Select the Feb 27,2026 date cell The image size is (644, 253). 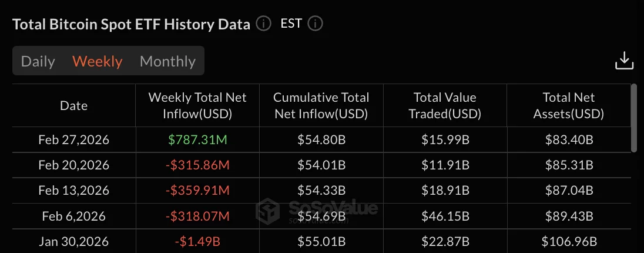tap(74, 141)
